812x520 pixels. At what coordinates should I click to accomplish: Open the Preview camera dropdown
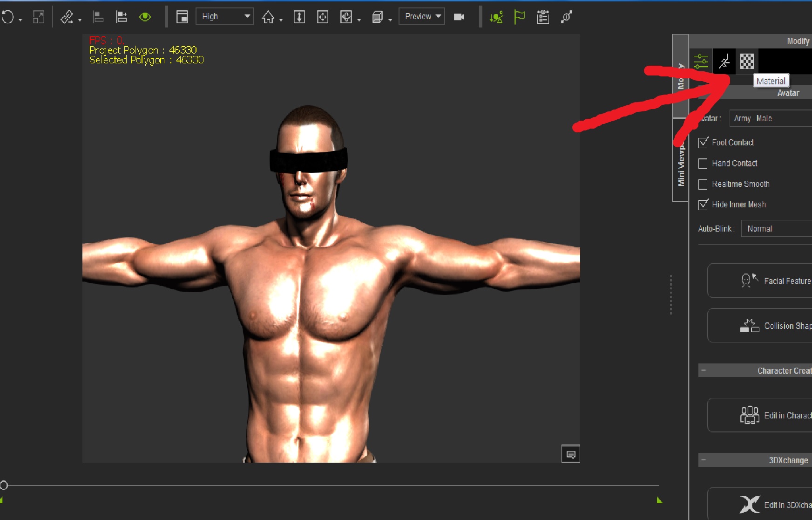[x=422, y=16]
